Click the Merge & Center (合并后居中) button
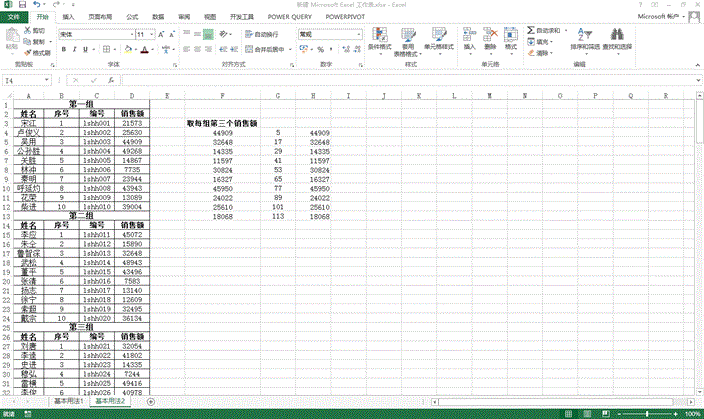The height and width of the screenshot is (419, 704). (x=266, y=49)
